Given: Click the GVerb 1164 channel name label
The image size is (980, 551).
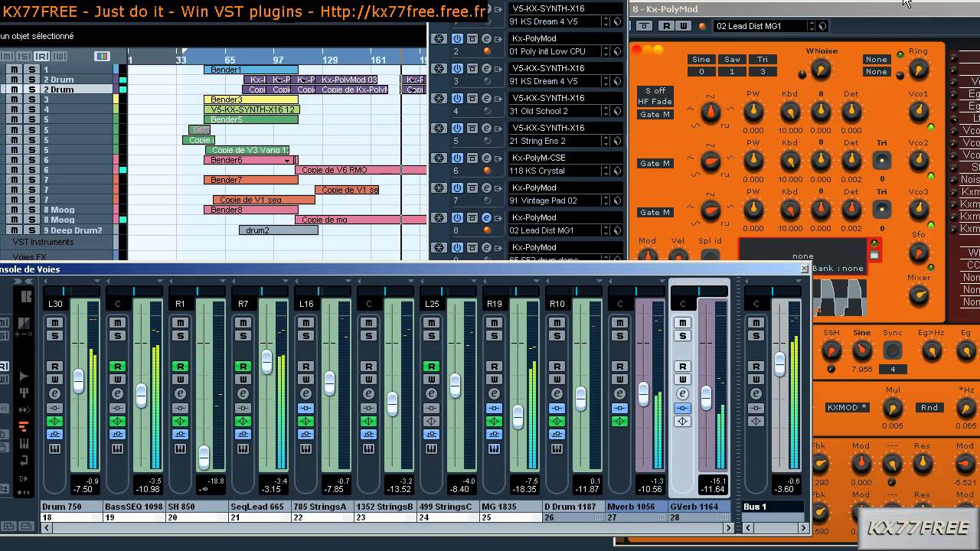Looking at the screenshot, I should pos(700,507).
